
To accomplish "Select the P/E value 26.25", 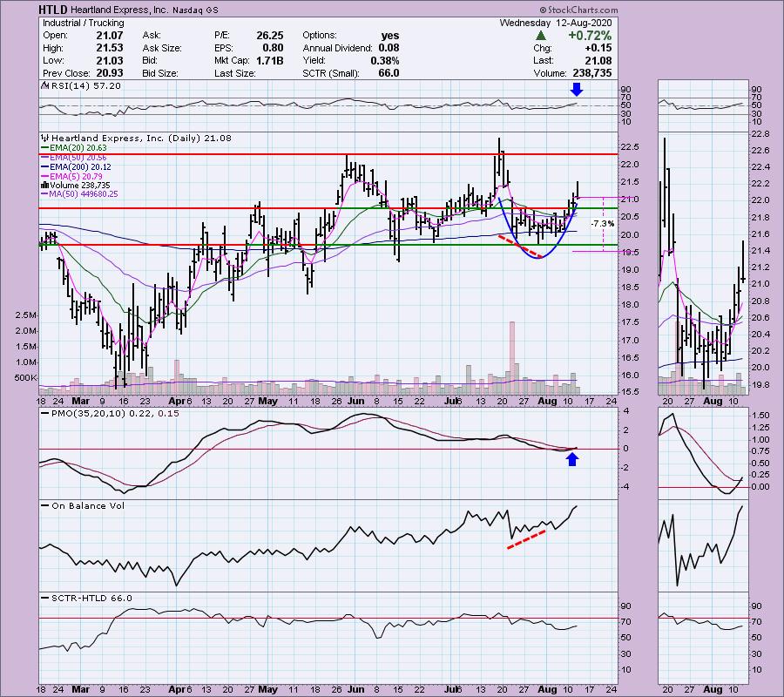I will tap(270, 36).
